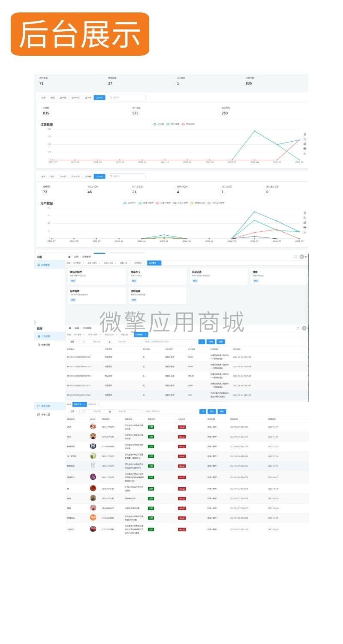
Task: Toggle green legend series in order data chart
Action: pyautogui.click(x=172, y=124)
